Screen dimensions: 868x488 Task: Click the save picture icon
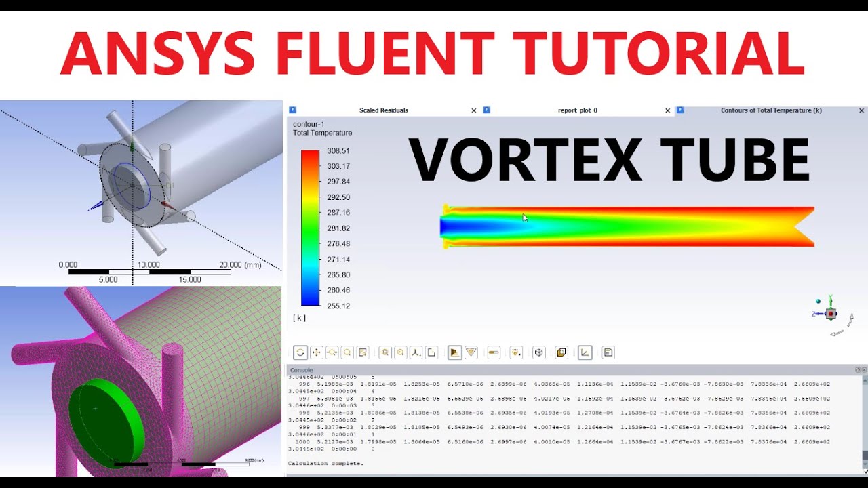(608, 352)
